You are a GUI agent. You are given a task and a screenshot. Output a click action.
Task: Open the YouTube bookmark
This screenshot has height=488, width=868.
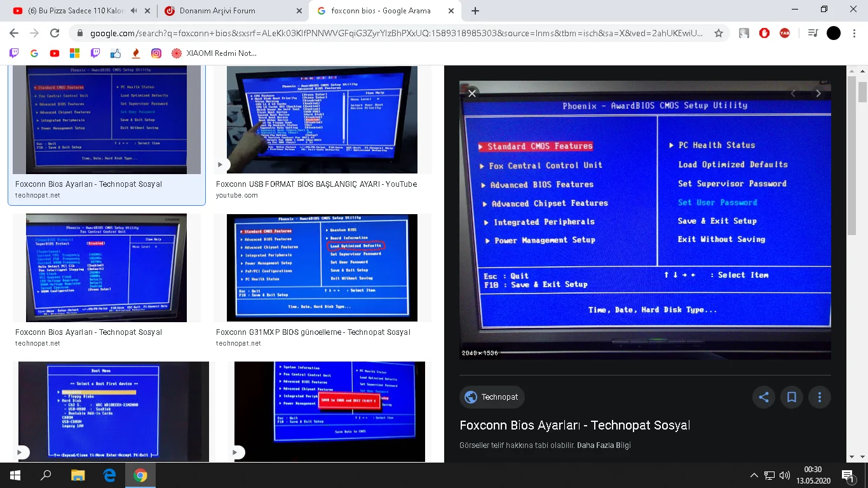[x=55, y=53]
